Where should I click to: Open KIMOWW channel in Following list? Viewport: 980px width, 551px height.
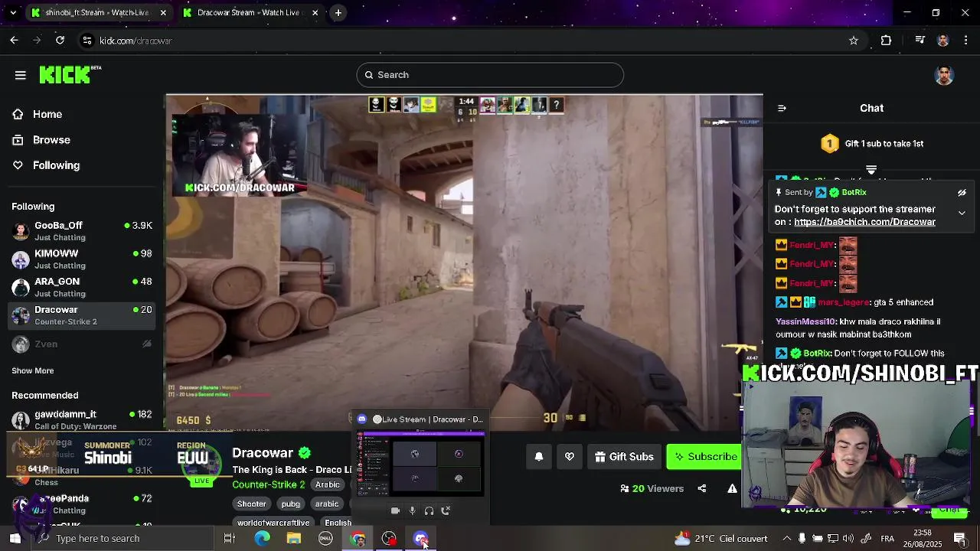[82, 259]
